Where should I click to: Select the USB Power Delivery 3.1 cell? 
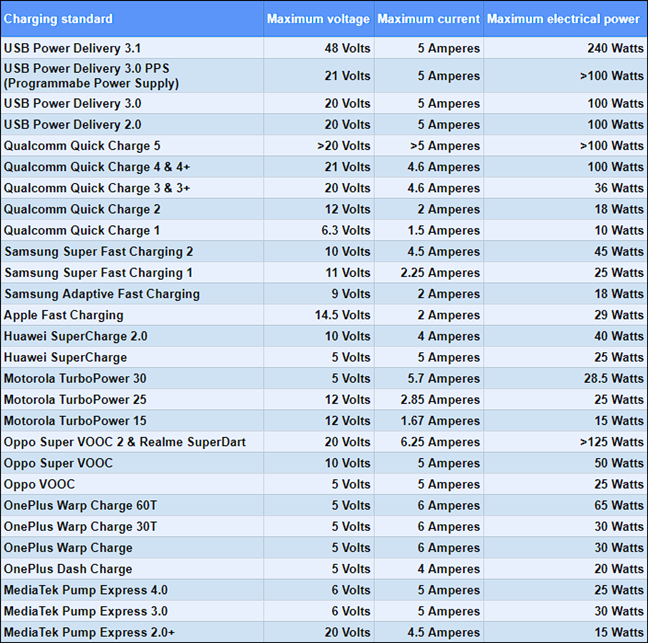[72, 48]
